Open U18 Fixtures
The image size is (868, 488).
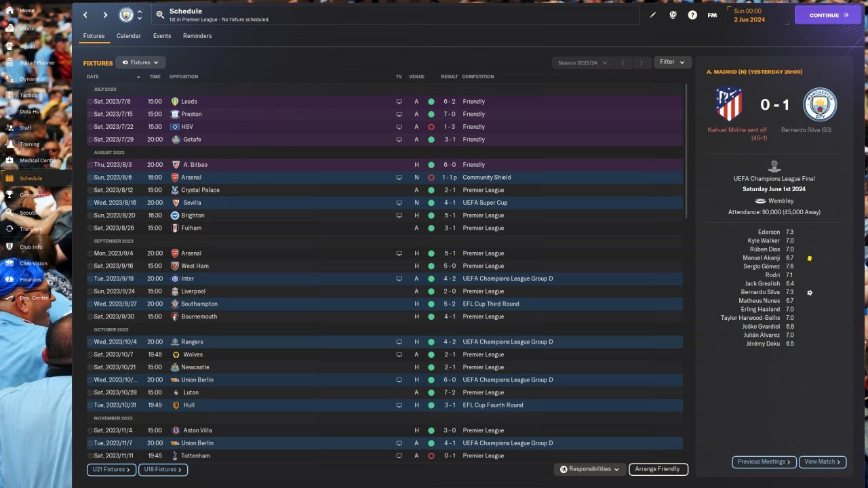tap(163, 469)
